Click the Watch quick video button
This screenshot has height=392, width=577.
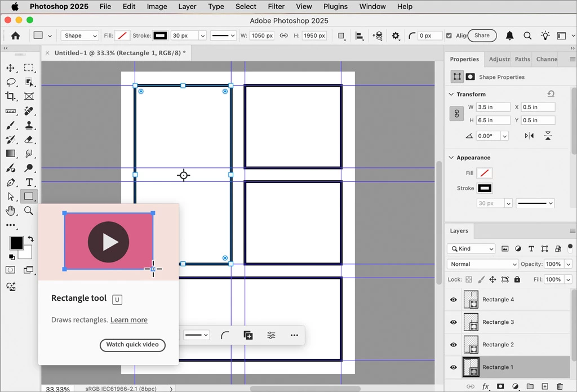[x=132, y=345]
